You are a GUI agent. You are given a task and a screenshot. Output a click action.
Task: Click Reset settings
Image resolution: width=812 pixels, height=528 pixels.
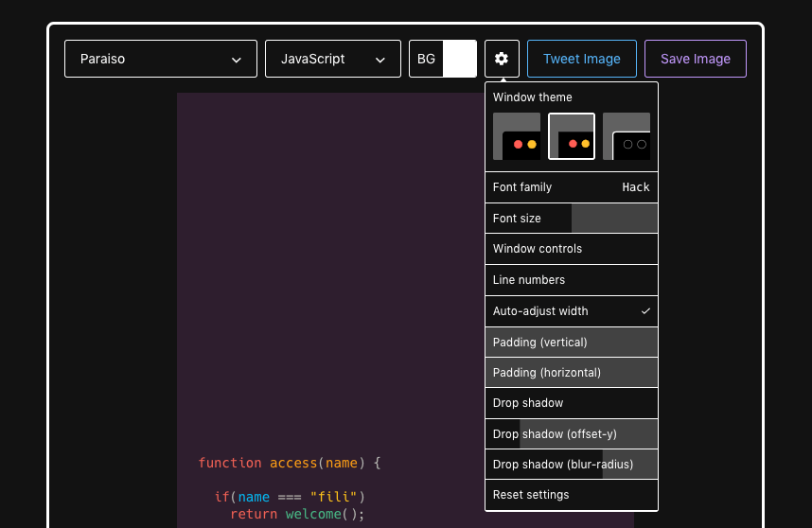coord(572,495)
